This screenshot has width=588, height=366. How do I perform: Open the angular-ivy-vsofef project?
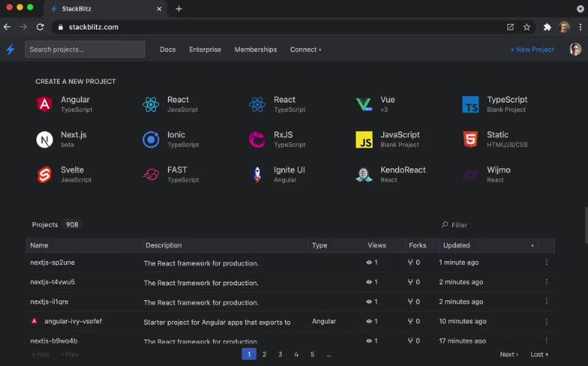73,321
